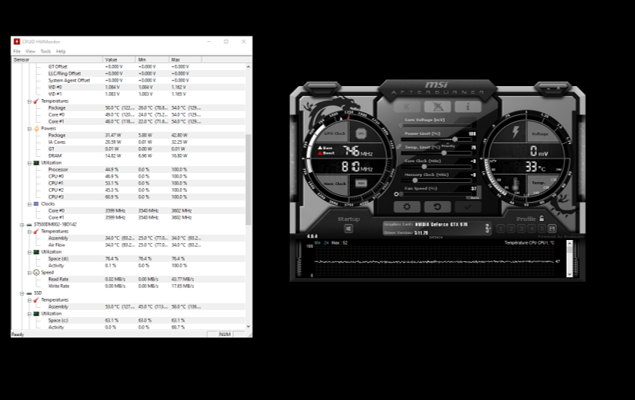This screenshot has width=635, height=400.
Task: Click the ST500DM002 hard drive icon
Action: tap(29, 225)
